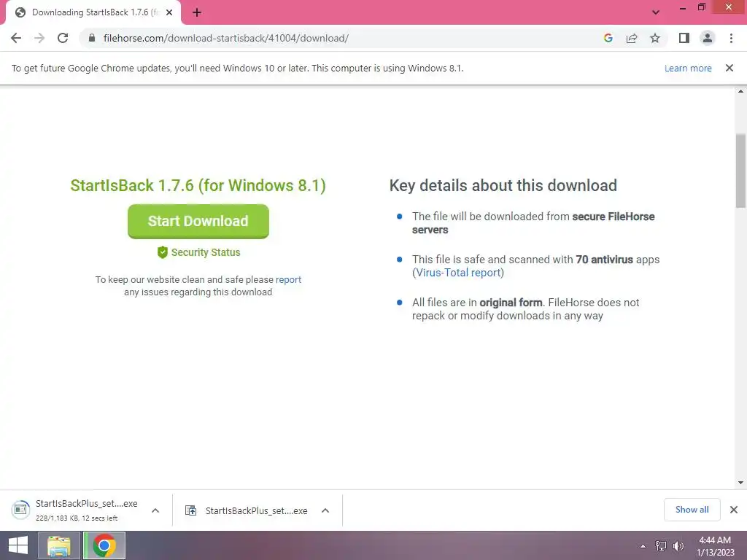Go back with the browser back arrow
The width and height of the screenshot is (747, 560).
(16, 38)
